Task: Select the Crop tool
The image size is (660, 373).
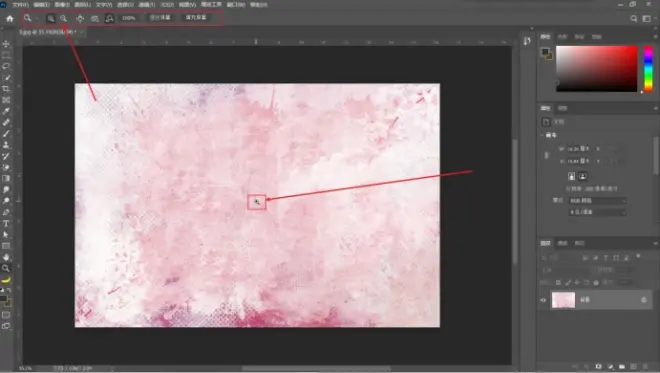Action: point(6,89)
